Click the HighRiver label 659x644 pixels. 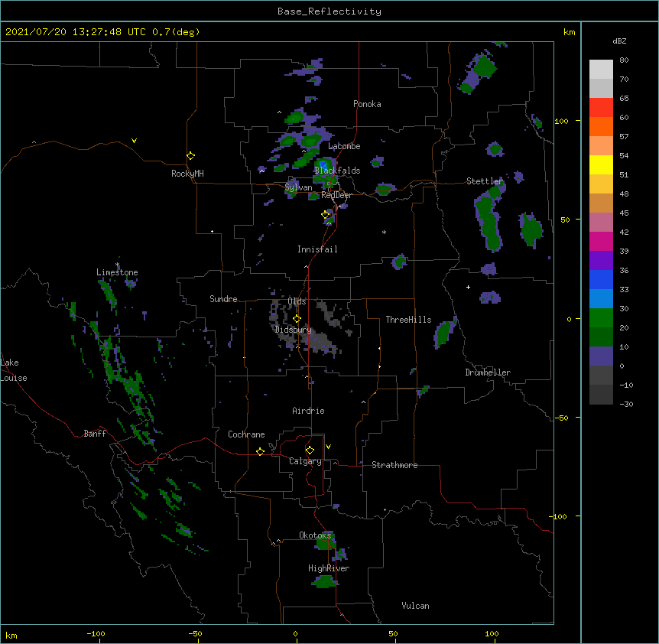tap(329, 568)
